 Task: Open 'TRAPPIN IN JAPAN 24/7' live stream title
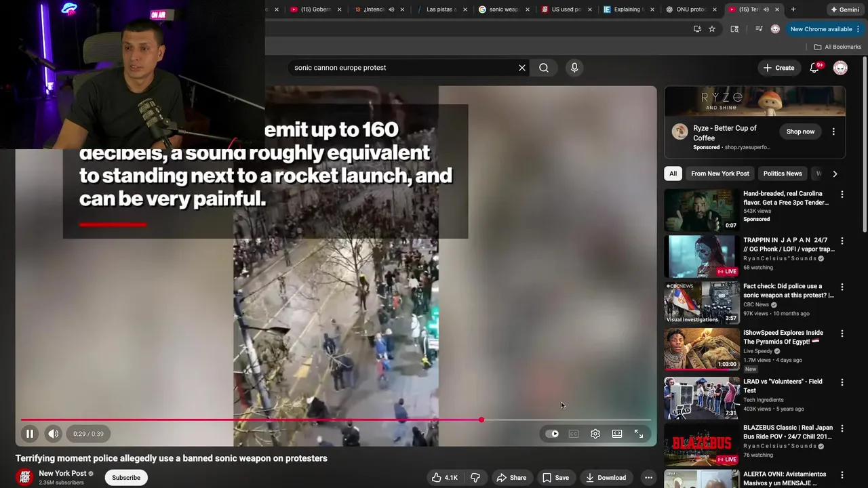[x=789, y=244]
